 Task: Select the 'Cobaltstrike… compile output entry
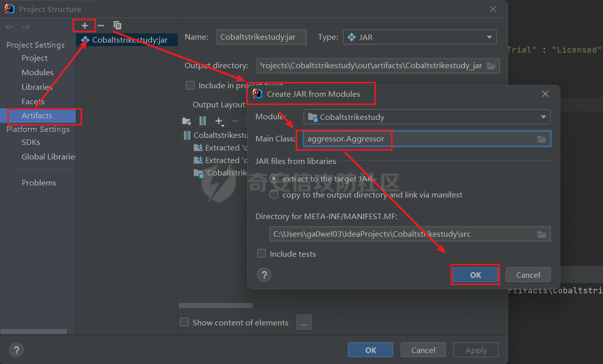tap(221, 173)
